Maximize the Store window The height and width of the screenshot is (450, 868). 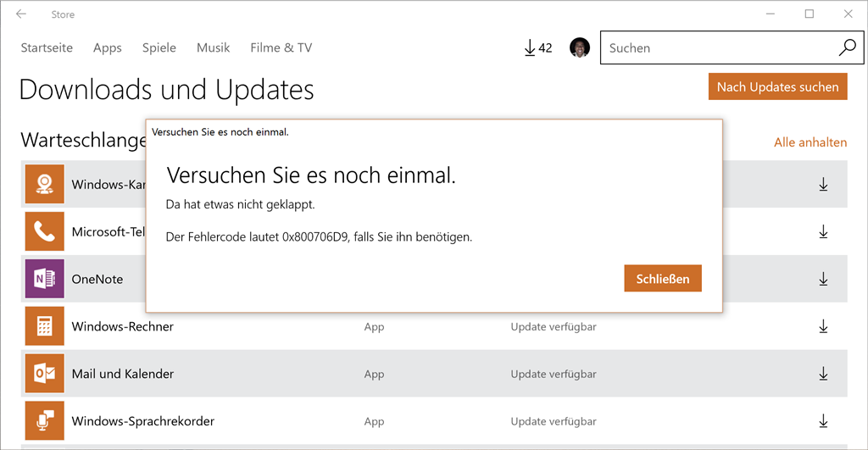pos(810,14)
